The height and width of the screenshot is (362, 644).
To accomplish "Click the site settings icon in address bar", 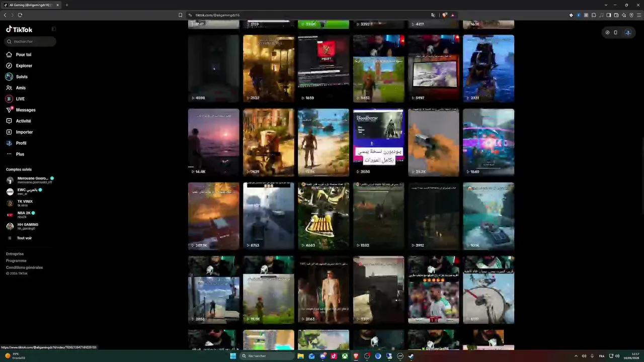I will point(190,15).
